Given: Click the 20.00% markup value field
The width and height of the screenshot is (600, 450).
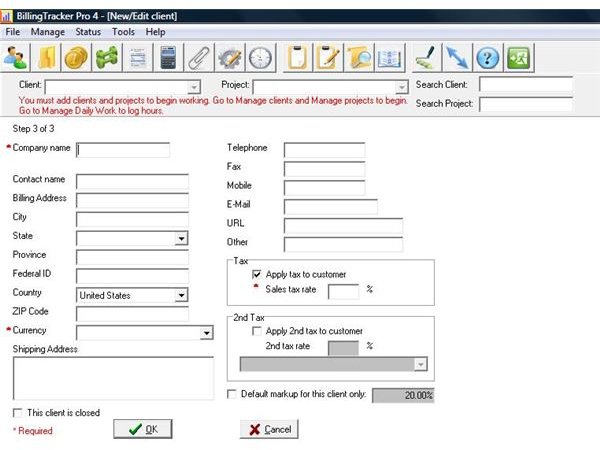Looking at the screenshot, I should click(403, 395).
